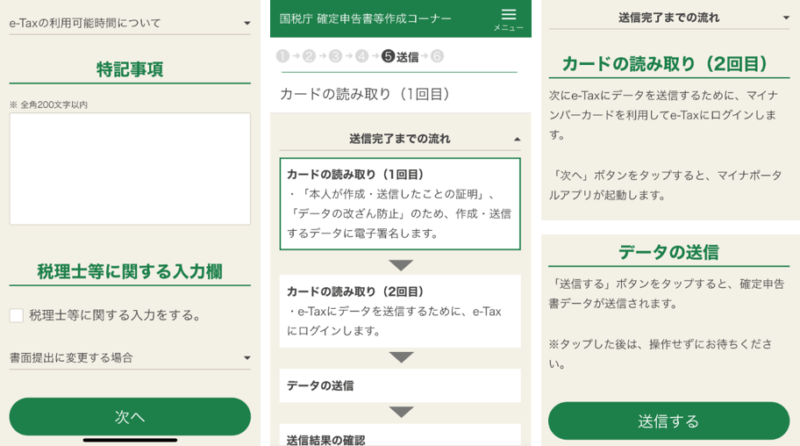Image resolution: width=800 pixels, height=446 pixels.
Task: Open the hamburger メニュー icon
Action: [508, 20]
